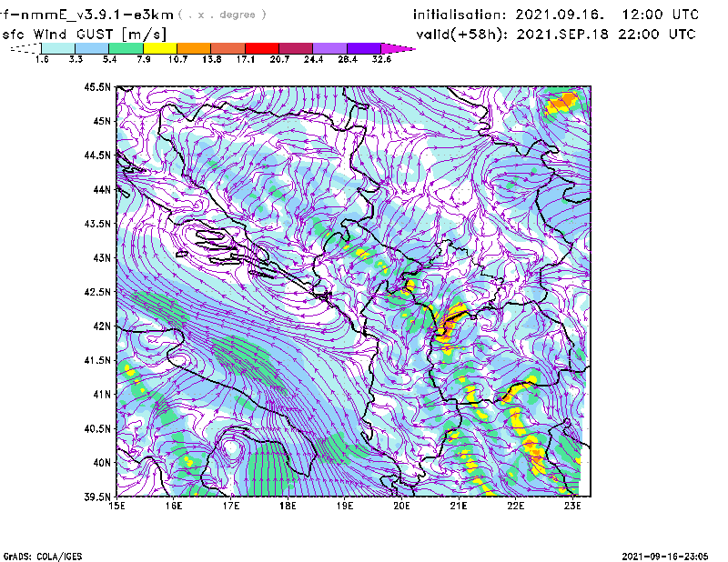Click the 44.5N latitude label

[97, 155]
